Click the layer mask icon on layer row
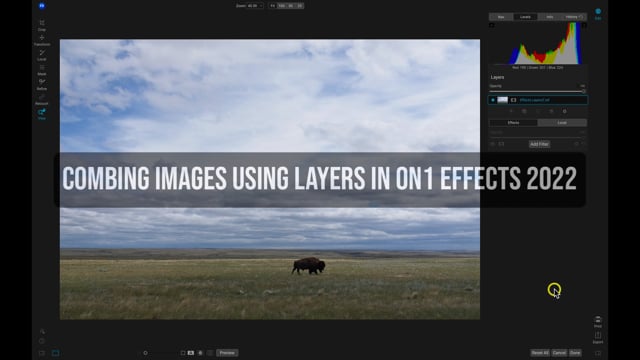Screen dimensions: 640x360 pyautogui.click(x=513, y=100)
